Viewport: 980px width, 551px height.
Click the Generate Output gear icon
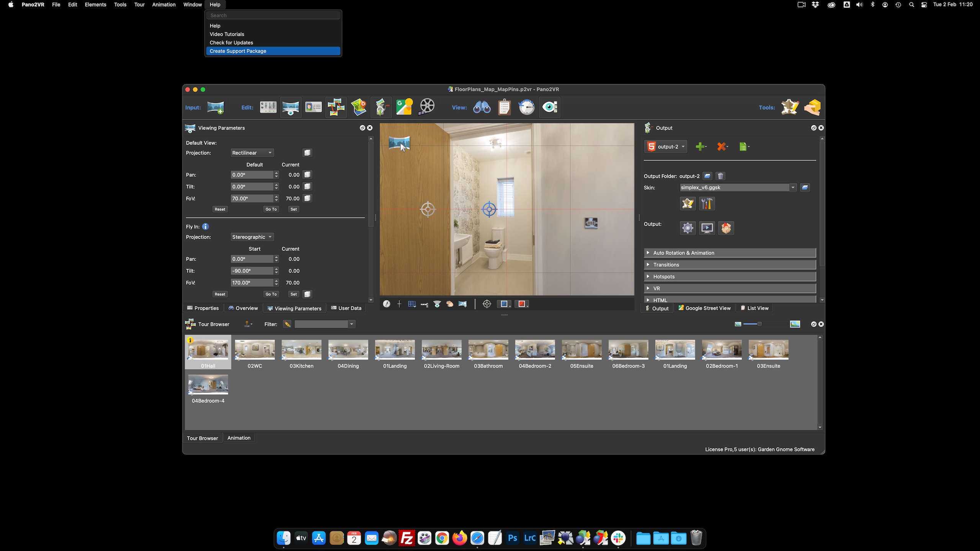pos(688,228)
